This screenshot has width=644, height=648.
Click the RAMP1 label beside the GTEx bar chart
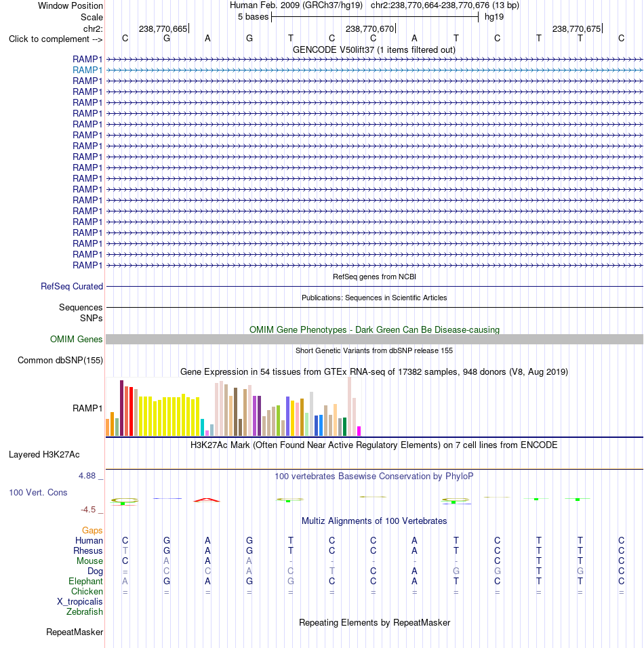point(87,408)
